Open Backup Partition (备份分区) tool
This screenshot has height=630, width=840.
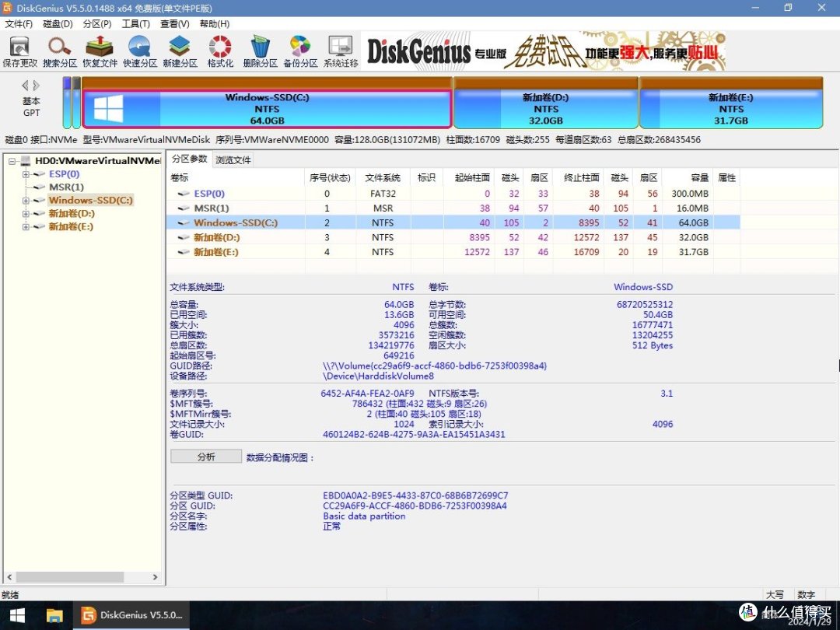tap(300, 51)
